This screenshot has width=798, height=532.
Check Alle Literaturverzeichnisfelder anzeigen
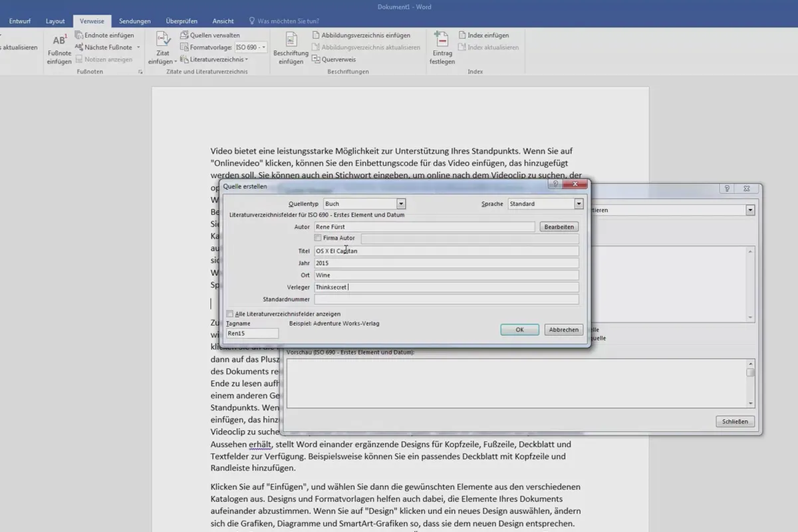click(x=230, y=313)
